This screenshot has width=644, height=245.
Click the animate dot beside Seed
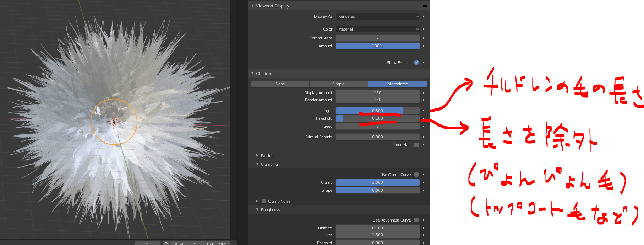click(423, 126)
